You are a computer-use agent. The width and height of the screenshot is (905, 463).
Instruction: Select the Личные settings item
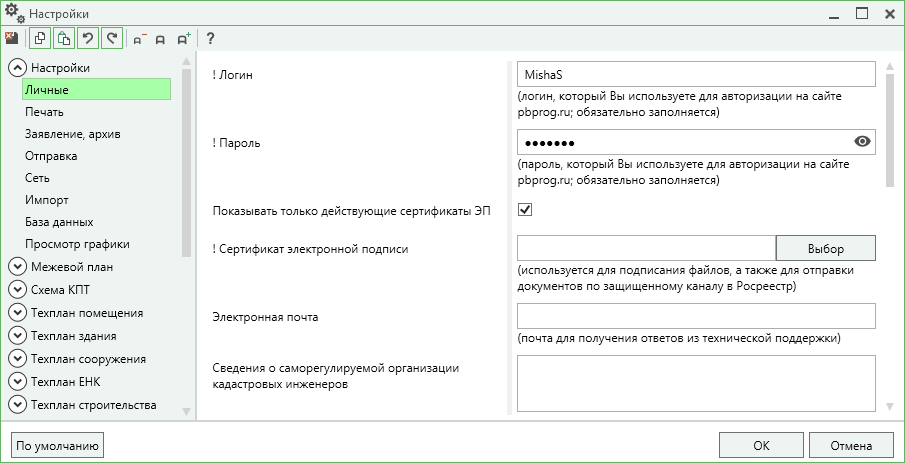[96, 89]
